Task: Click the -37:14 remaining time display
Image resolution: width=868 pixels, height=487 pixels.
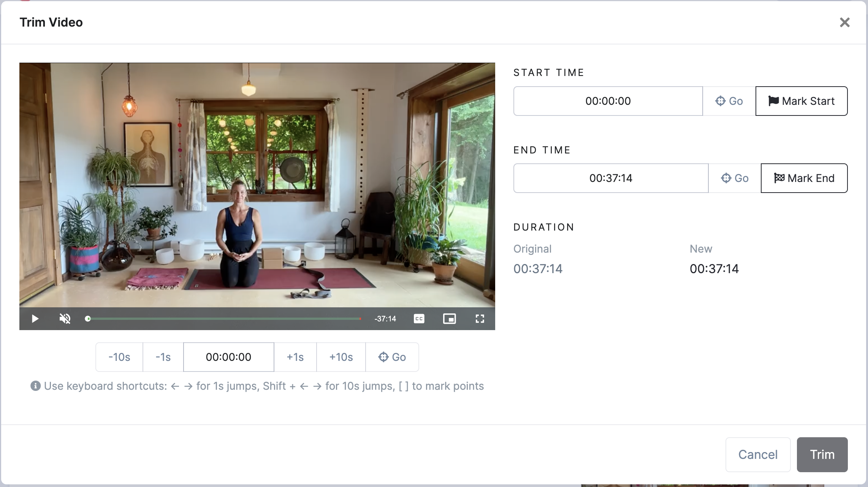Action: 385,319
